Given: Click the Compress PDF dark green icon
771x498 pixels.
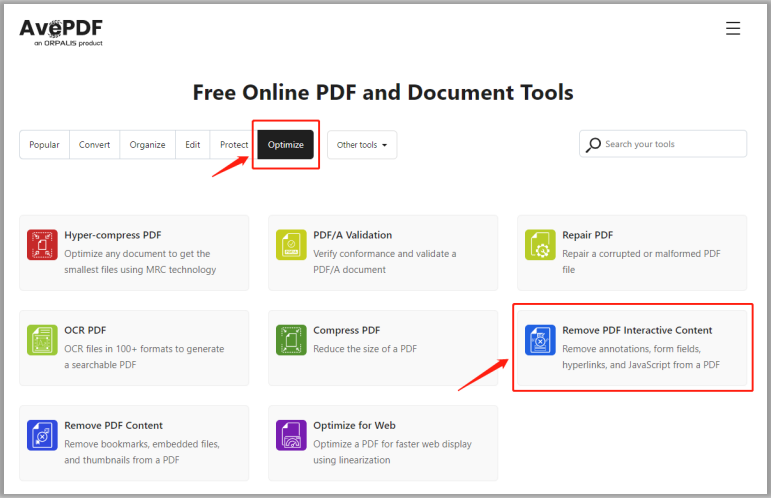Looking at the screenshot, I should (291, 340).
